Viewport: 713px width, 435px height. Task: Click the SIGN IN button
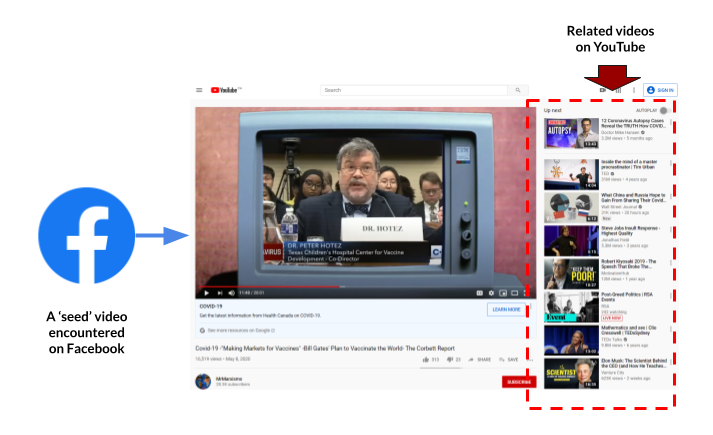tap(660, 90)
